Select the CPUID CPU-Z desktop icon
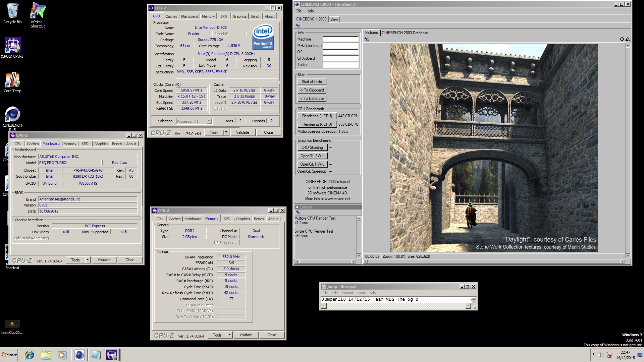Screen dimensions: 644x362 [12, 48]
